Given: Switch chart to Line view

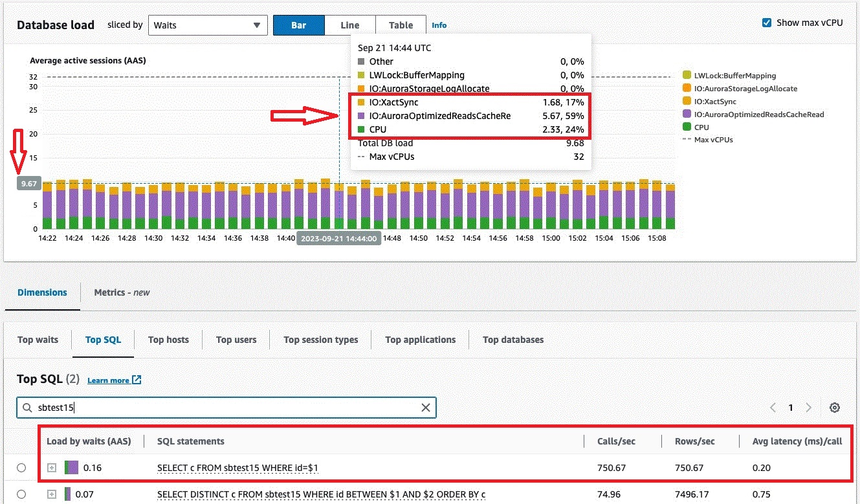Looking at the screenshot, I should tap(350, 25).
